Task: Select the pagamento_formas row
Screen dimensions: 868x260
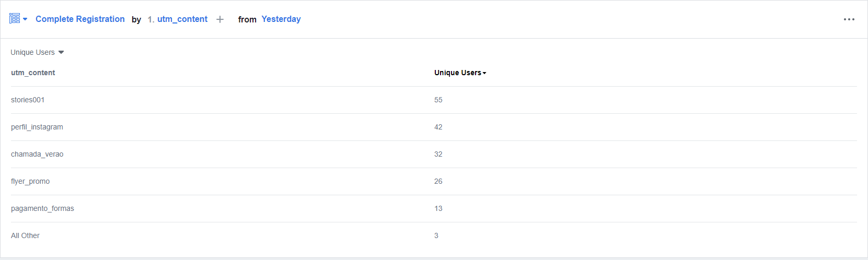Action: coord(42,208)
